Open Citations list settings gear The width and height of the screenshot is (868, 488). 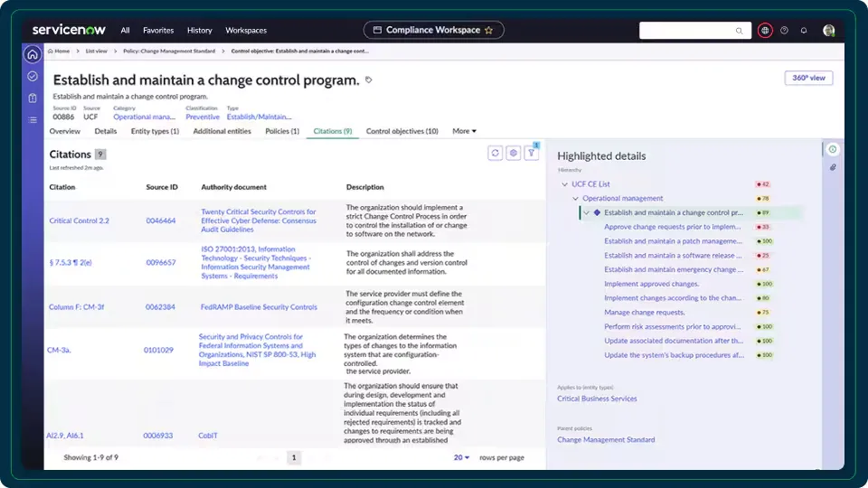tap(514, 154)
